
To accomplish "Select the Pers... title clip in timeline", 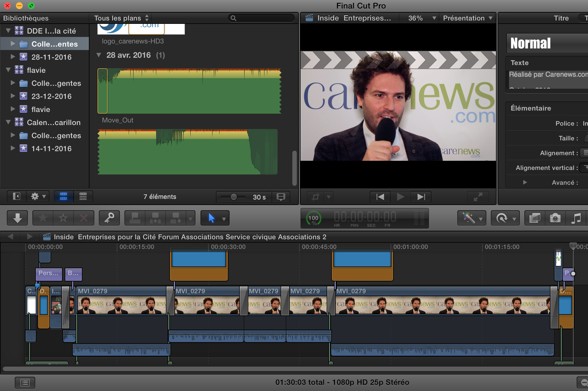I will pyautogui.click(x=49, y=274).
